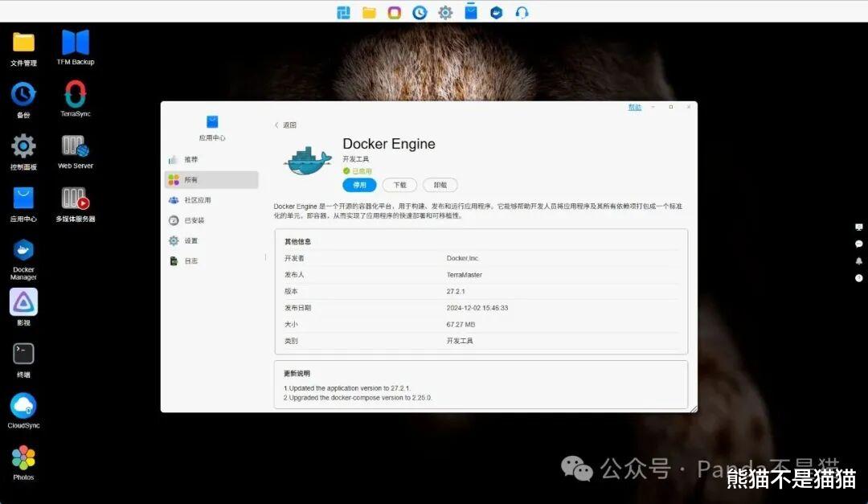Open 已安装 in the App Center sidebar
The image size is (868, 504).
point(211,220)
